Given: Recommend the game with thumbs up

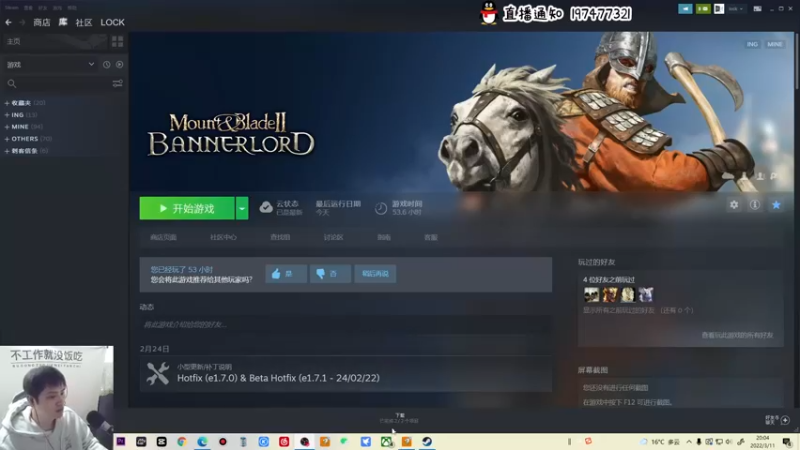Looking at the screenshot, I should click(x=286, y=274).
